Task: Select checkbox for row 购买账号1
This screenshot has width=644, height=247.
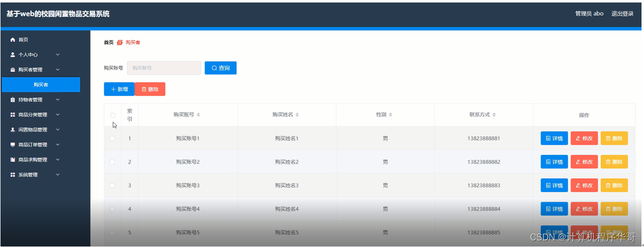Action: [x=112, y=138]
